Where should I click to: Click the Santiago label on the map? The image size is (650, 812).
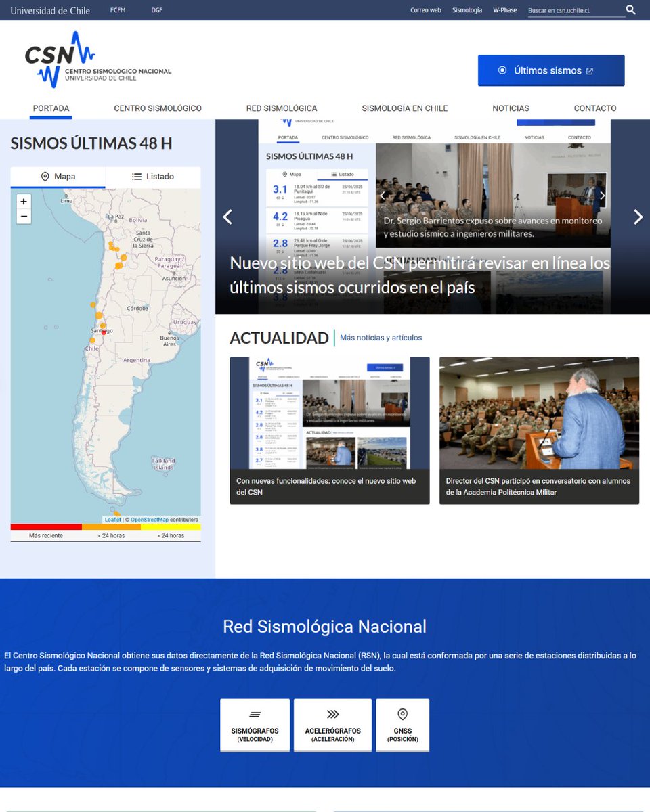(x=102, y=330)
